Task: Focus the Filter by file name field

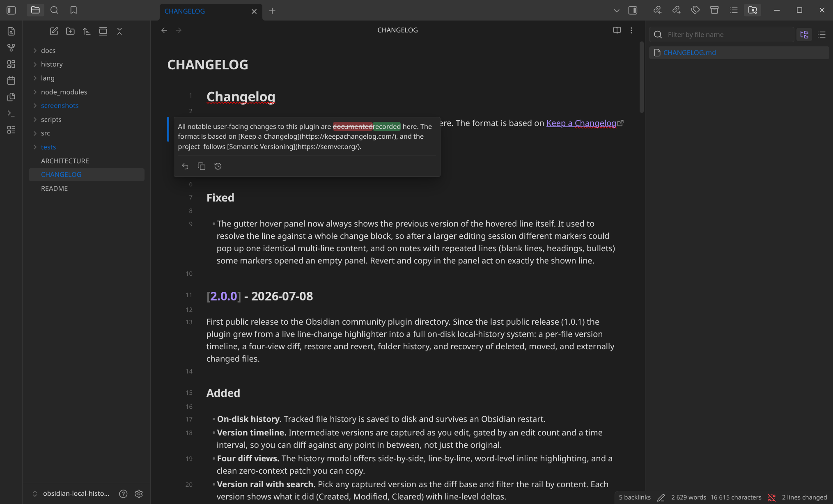Action: [722, 34]
